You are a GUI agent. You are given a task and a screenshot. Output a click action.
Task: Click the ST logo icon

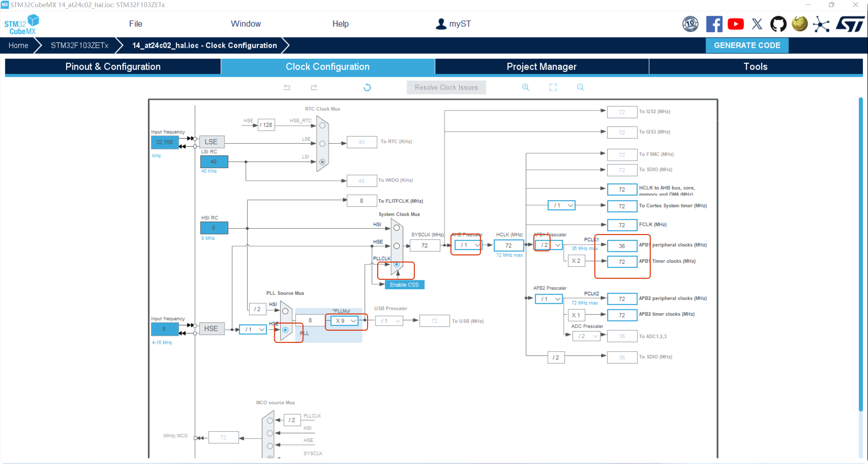tap(850, 24)
